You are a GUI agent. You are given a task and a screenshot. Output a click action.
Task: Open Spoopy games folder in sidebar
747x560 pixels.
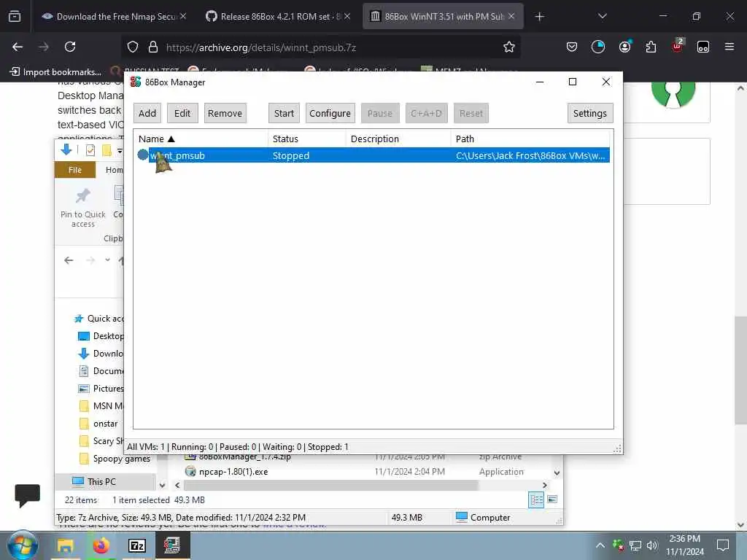(x=115, y=459)
